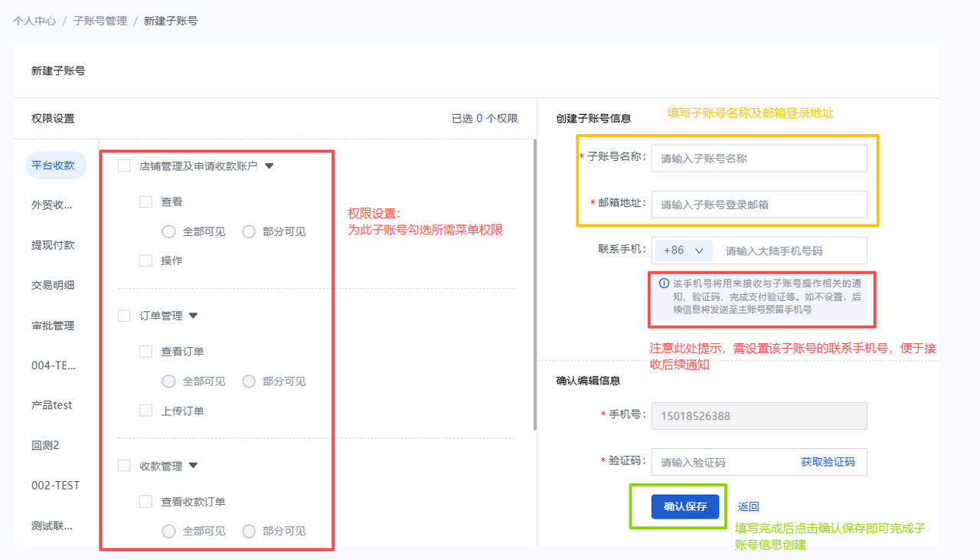
Task: Switch to the 平台收款 tab
Action: pyautogui.click(x=56, y=165)
